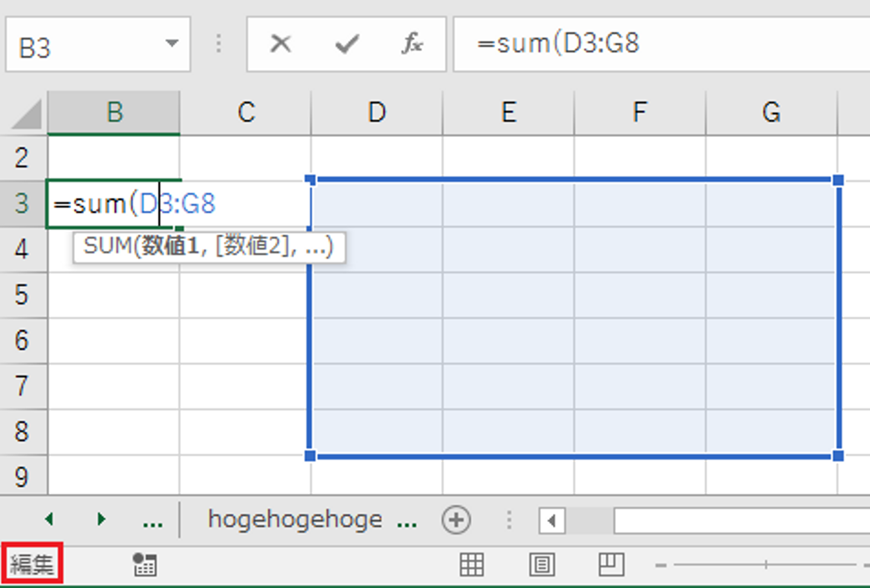
Task: Click the Select All corner triangle
Action: pyautogui.click(x=26, y=114)
